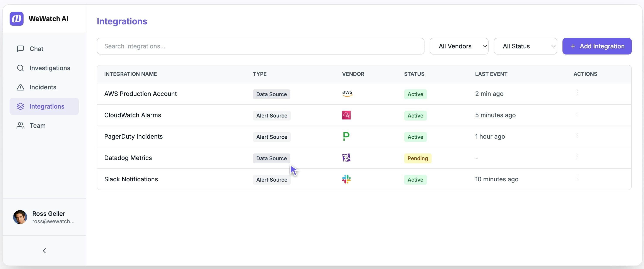Viewport: 644px width, 269px height.
Task: Click the WeWatch AI logo
Action: [x=16, y=19]
